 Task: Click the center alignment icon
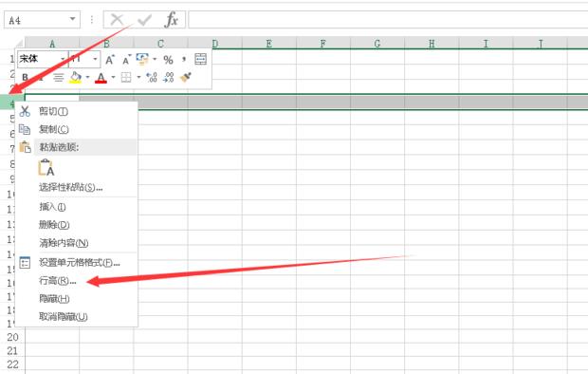coord(58,77)
